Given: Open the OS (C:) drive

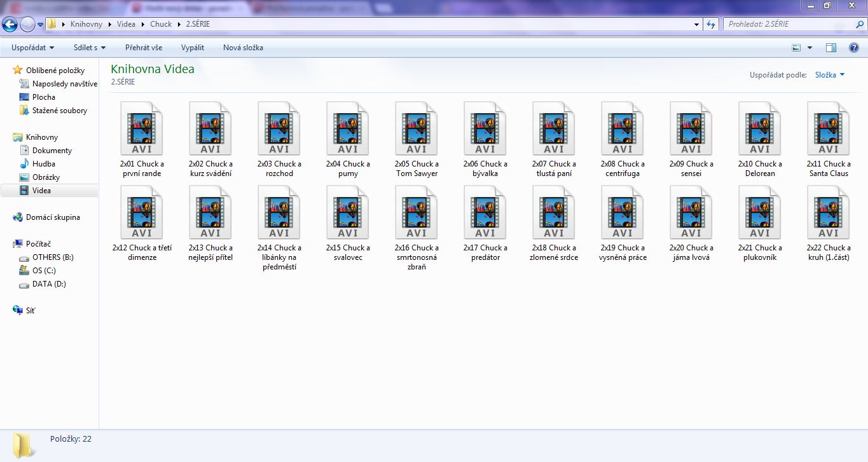Looking at the screenshot, I should click(x=38, y=271).
